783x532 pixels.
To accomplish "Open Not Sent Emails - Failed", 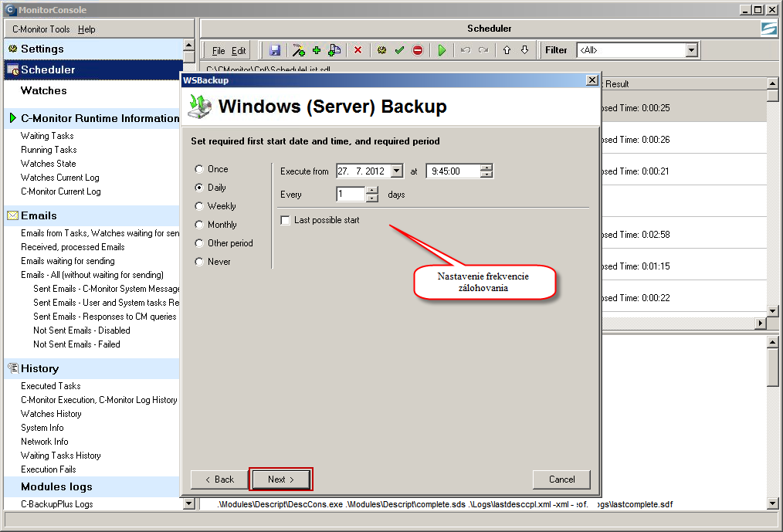I will coord(76,344).
